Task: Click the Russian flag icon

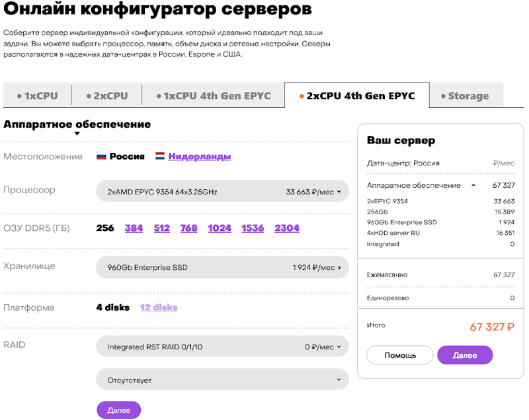Action: [x=101, y=157]
